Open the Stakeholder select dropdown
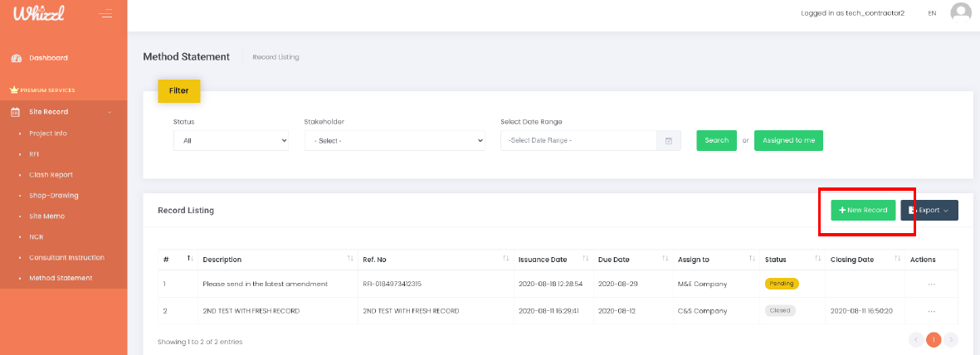 (x=394, y=141)
